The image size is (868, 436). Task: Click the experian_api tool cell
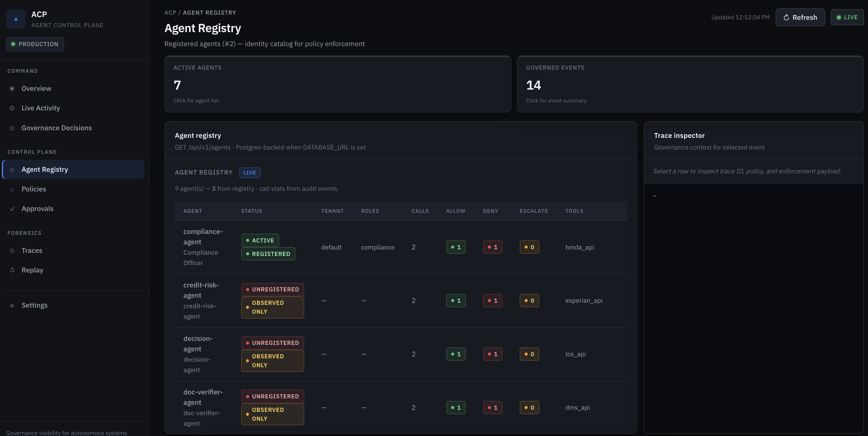tap(584, 301)
